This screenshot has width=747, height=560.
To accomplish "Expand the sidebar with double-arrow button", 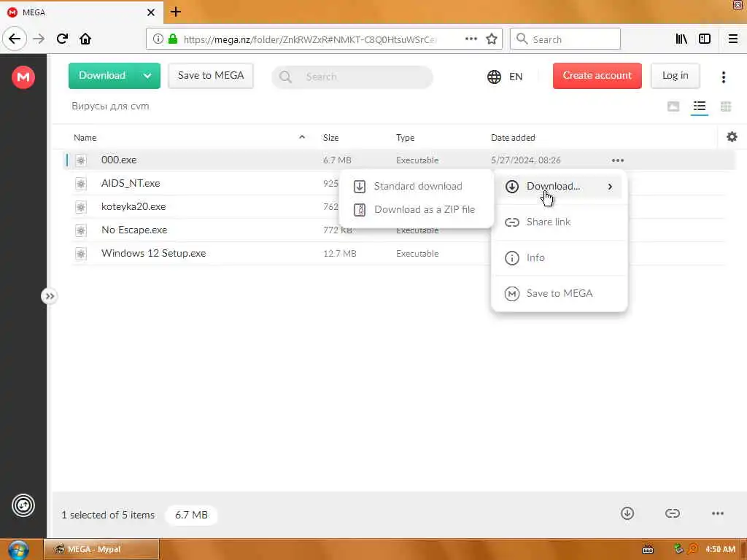I will (49, 296).
